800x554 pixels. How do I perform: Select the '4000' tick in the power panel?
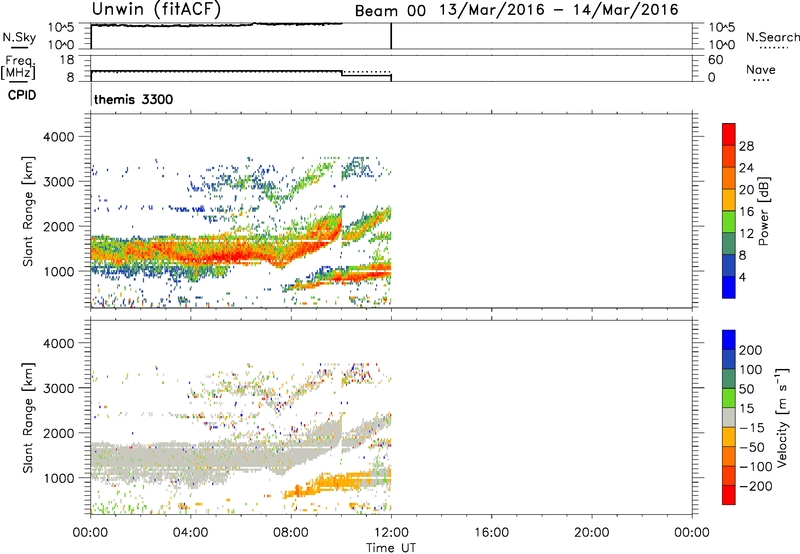pos(58,137)
